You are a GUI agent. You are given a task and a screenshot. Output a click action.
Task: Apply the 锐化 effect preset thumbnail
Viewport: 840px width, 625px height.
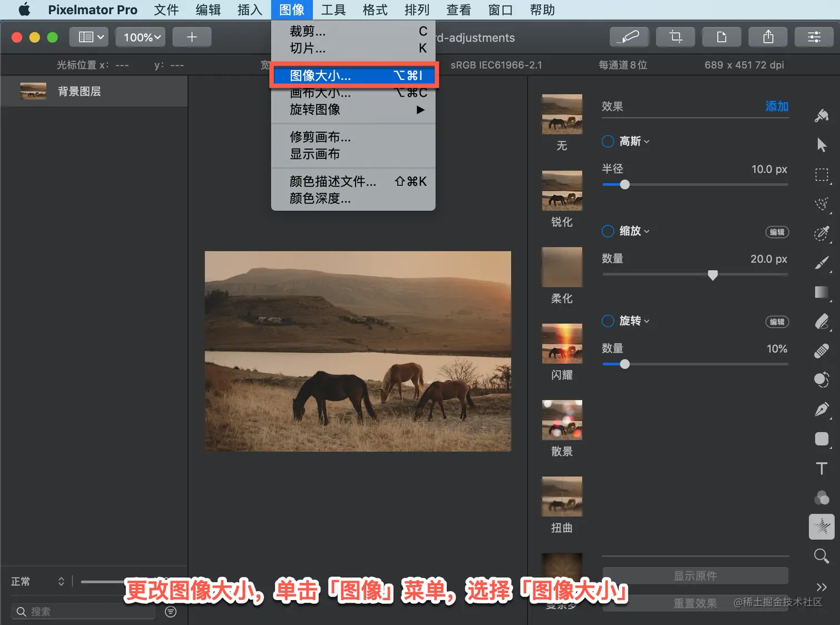click(562, 191)
